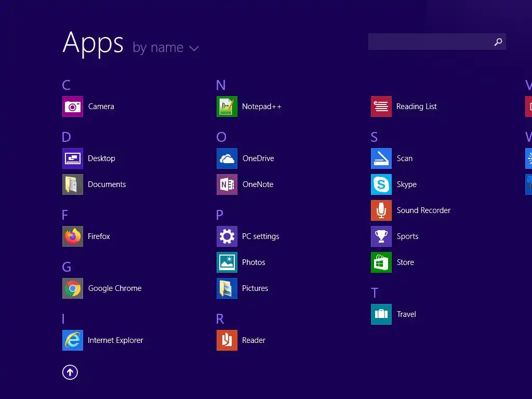Click the 'Camera' label text
This screenshot has width=532, height=399.
(101, 107)
